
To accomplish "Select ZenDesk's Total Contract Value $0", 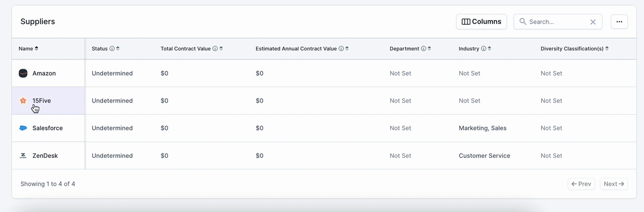I will pyautogui.click(x=164, y=156).
